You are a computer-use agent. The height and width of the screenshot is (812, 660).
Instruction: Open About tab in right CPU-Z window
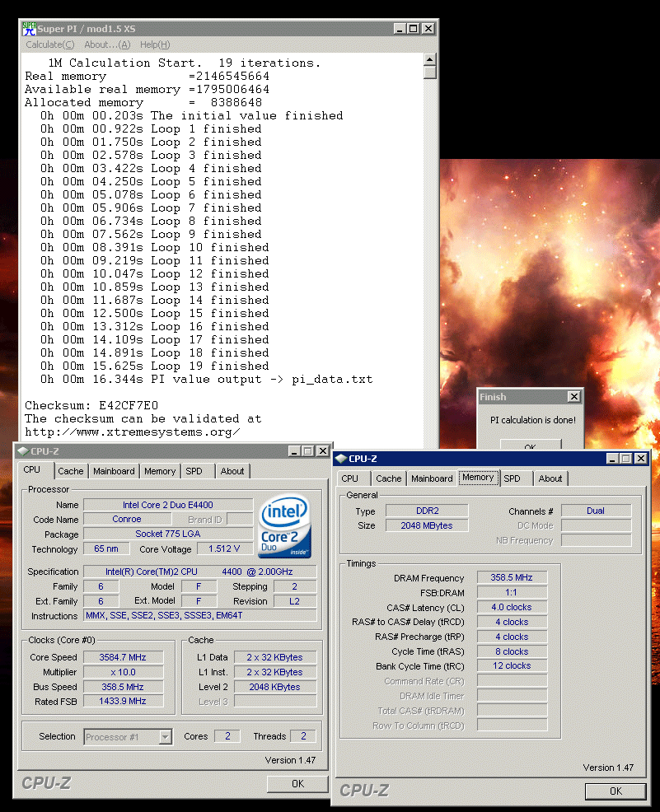click(550, 478)
